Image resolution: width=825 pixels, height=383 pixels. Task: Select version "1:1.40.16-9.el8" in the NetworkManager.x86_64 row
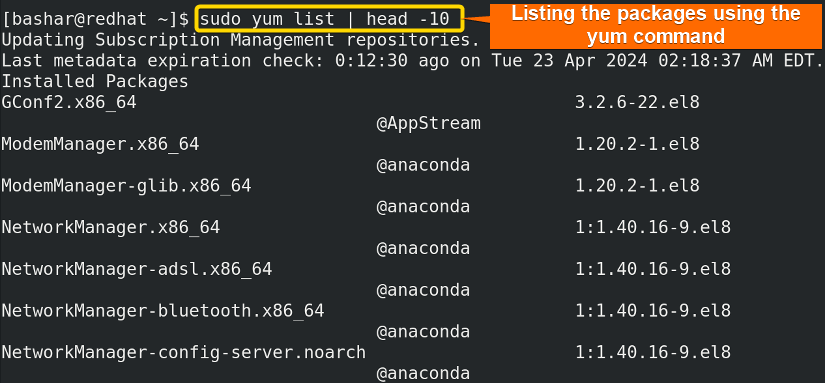(x=653, y=227)
